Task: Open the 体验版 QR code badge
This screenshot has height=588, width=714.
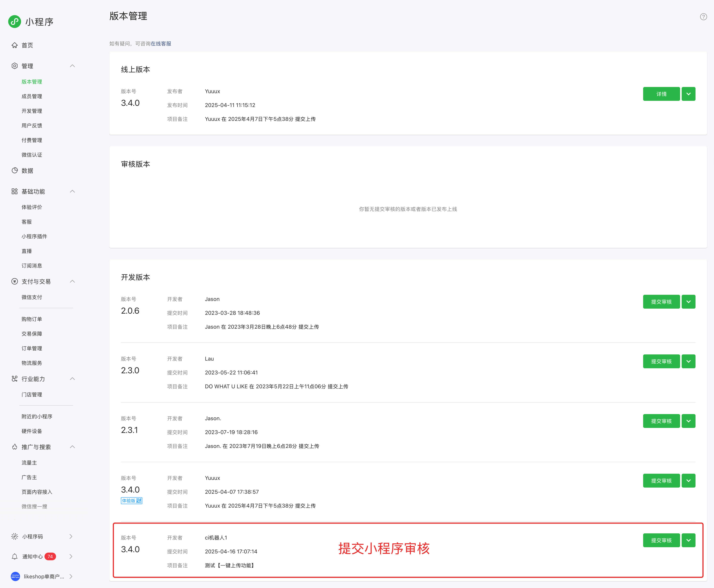Action: click(132, 500)
